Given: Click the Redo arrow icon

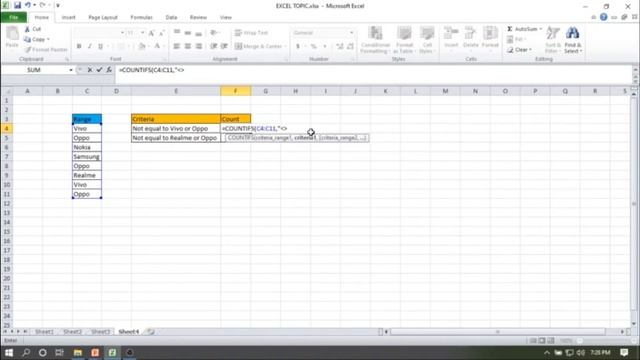Looking at the screenshot, I should pos(42,5).
